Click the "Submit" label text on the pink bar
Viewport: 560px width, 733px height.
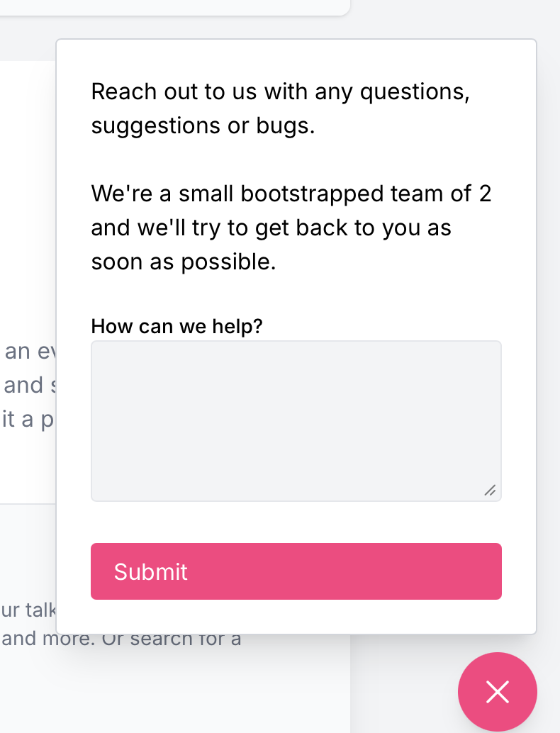(151, 571)
